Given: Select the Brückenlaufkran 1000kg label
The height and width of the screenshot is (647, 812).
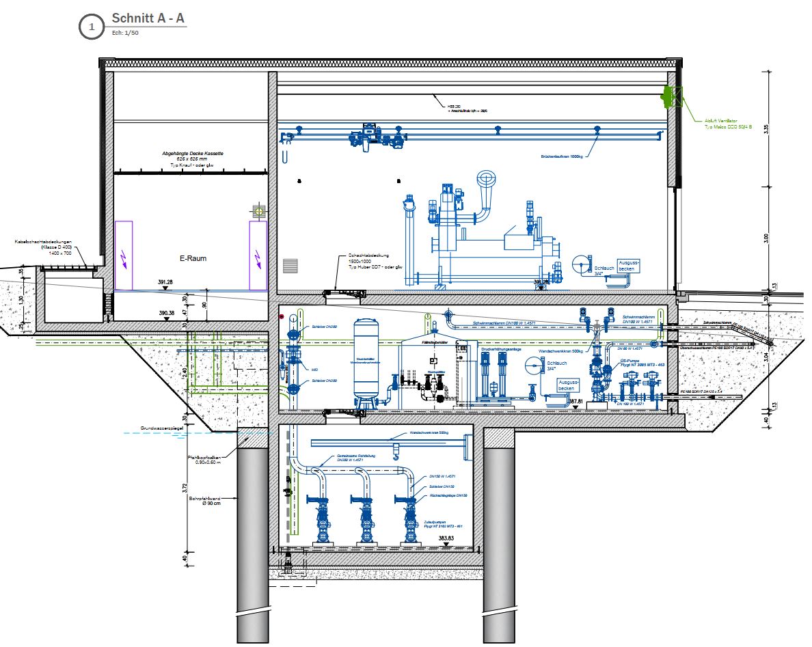Looking at the screenshot, I should (x=562, y=156).
